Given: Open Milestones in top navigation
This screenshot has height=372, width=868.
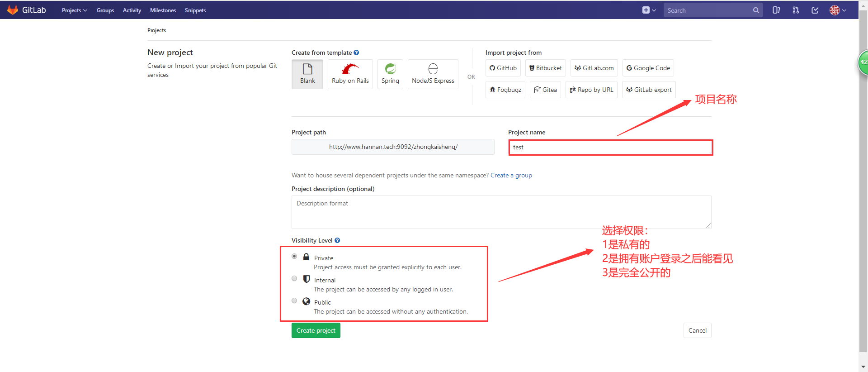Looking at the screenshot, I should pos(163,10).
